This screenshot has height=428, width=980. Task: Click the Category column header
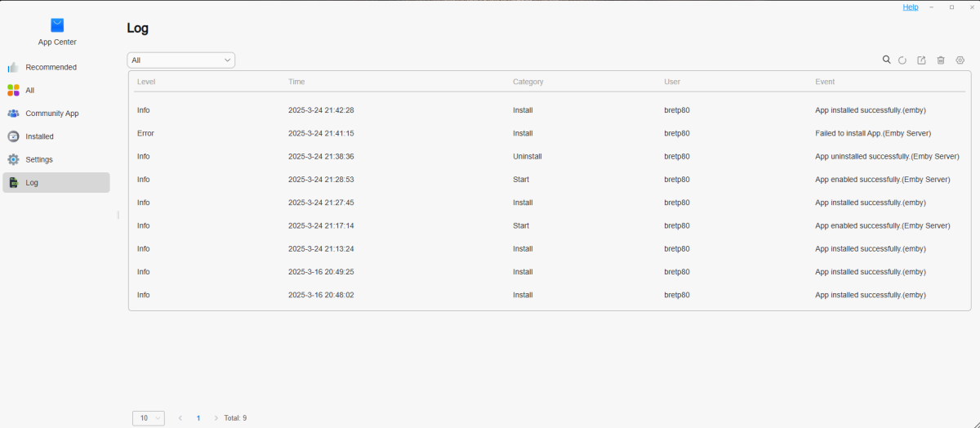528,82
